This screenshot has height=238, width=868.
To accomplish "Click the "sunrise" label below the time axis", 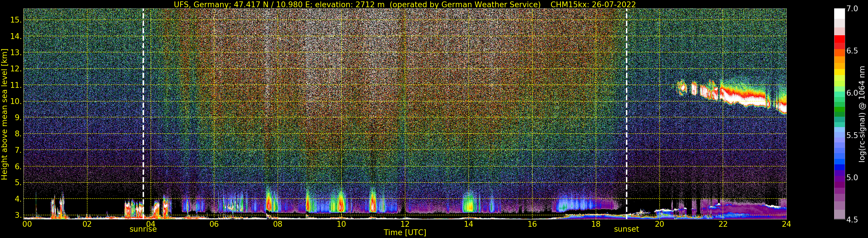I will [x=143, y=229].
